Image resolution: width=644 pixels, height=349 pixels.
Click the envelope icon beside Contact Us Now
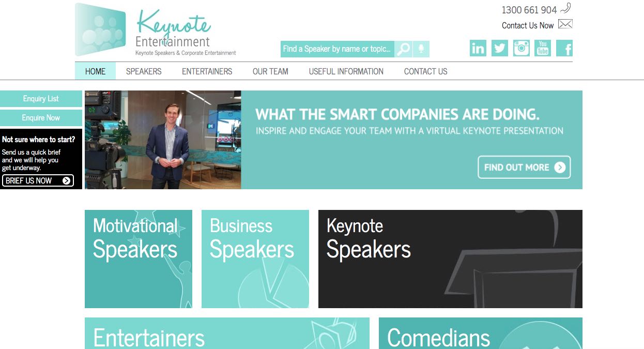click(565, 24)
